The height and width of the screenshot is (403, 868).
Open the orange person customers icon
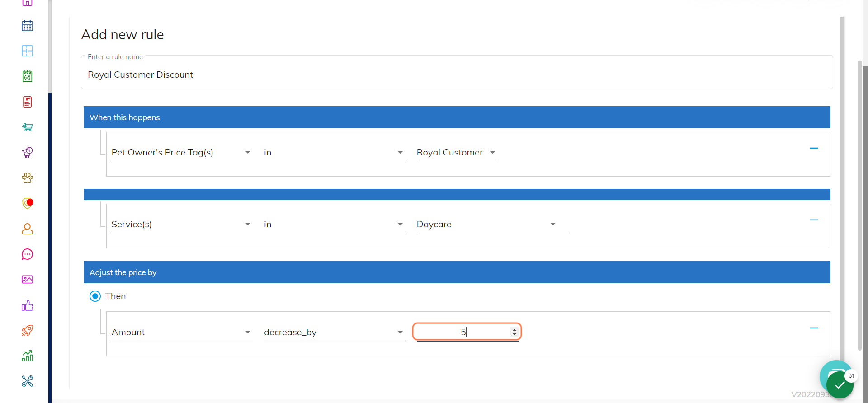click(27, 229)
